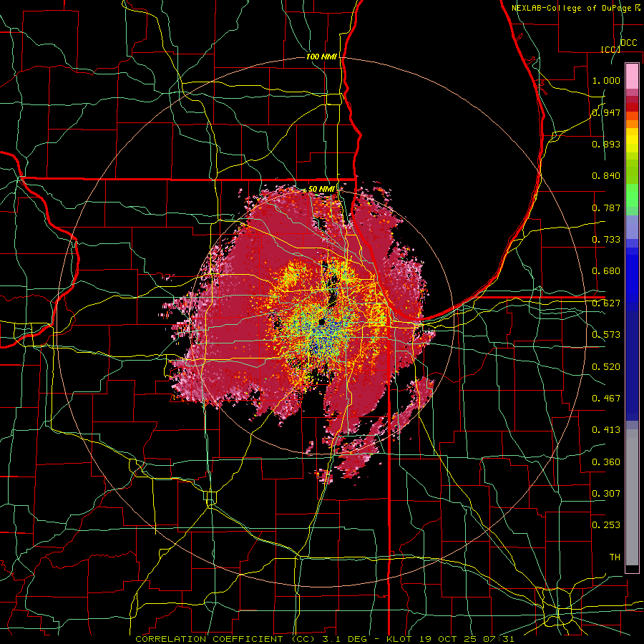
Task: Click the 0.413 color scale value
Action: pyautogui.click(x=606, y=430)
